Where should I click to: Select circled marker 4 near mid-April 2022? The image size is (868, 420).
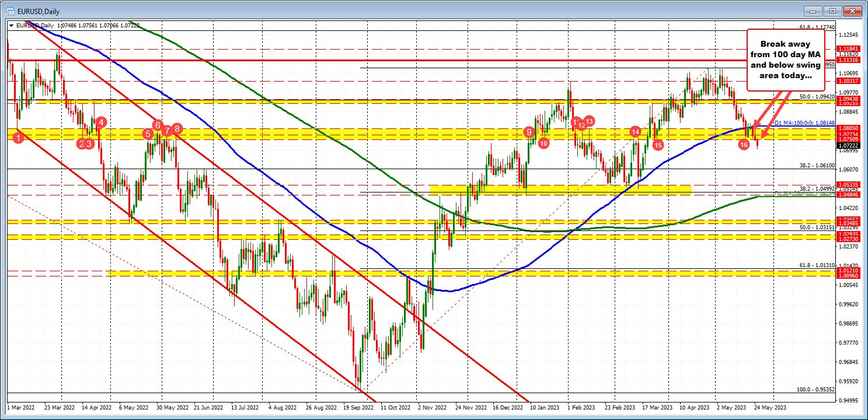(101, 123)
